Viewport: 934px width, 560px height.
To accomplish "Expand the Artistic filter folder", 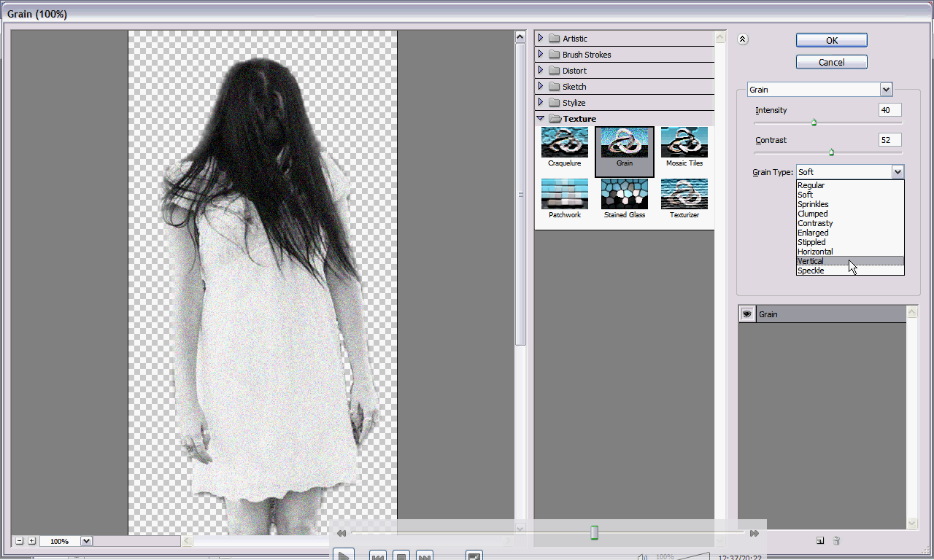I will [x=541, y=39].
